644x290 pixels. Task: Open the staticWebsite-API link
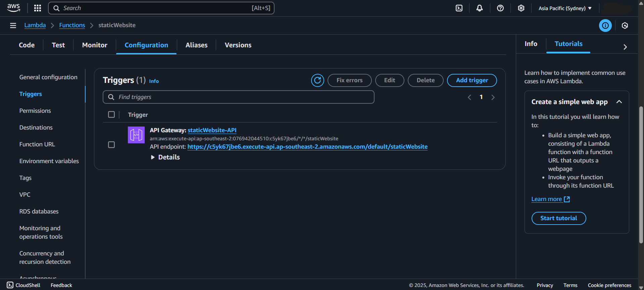(x=212, y=130)
